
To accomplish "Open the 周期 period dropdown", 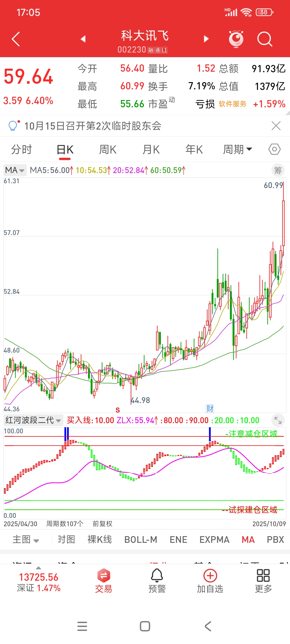I will (238, 149).
